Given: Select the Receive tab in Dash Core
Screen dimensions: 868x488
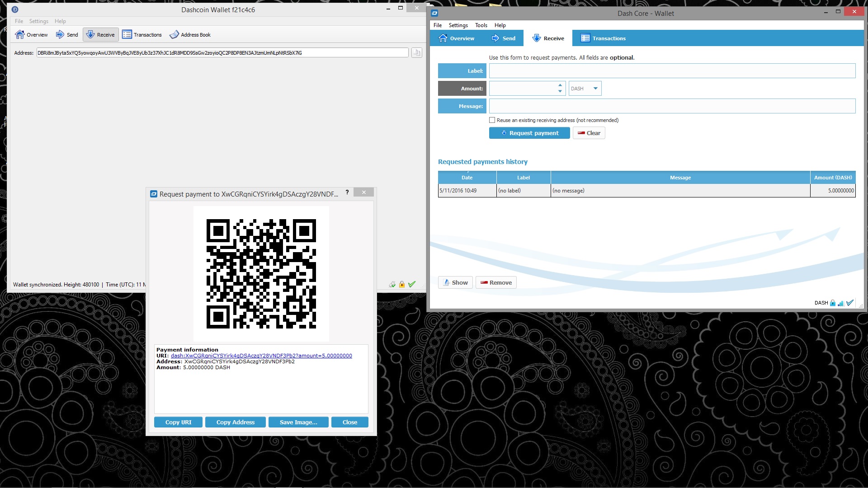Looking at the screenshot, I should point(548,38).
